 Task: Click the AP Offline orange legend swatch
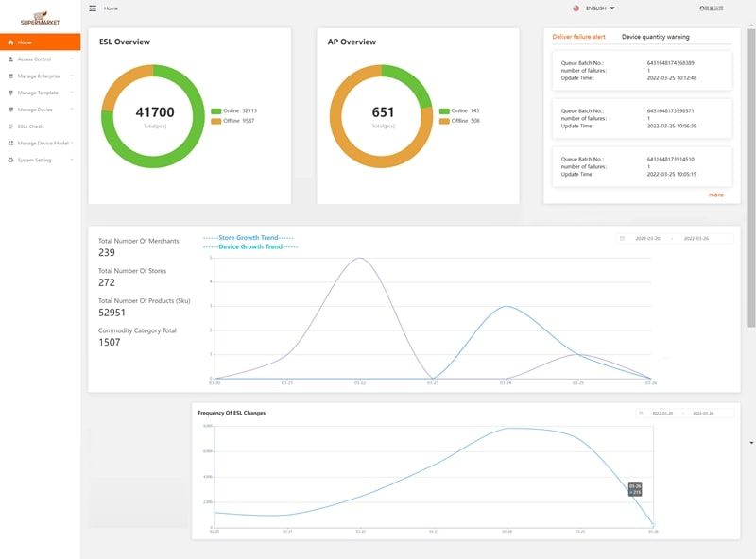(x=444, y=121)
